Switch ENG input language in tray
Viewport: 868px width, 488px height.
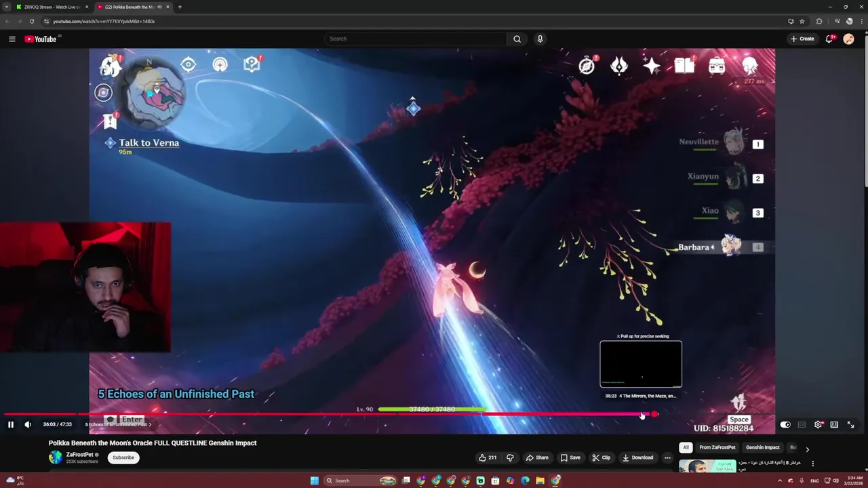pos(814,481)
